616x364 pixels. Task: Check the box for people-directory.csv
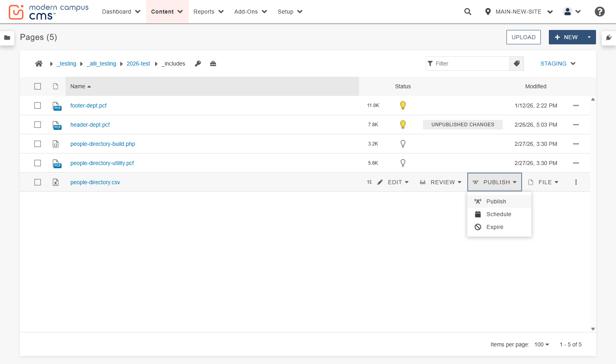pyautogui.click(x=38, y=182)
